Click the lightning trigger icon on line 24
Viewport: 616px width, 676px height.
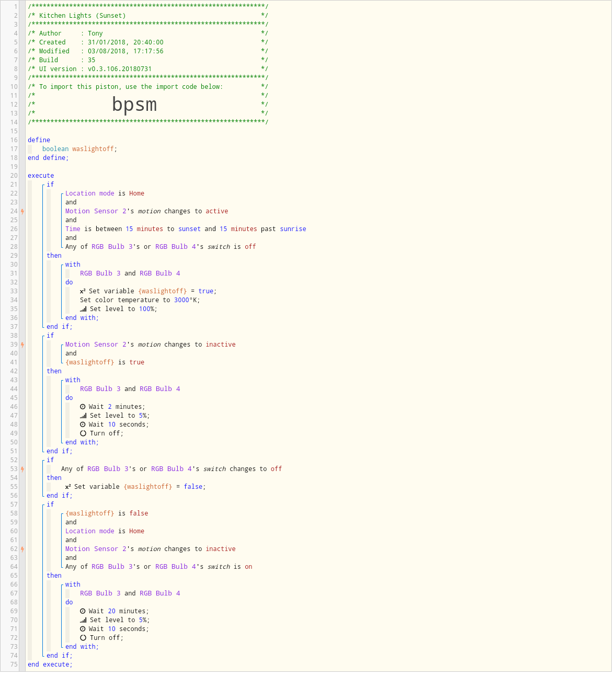22,212
